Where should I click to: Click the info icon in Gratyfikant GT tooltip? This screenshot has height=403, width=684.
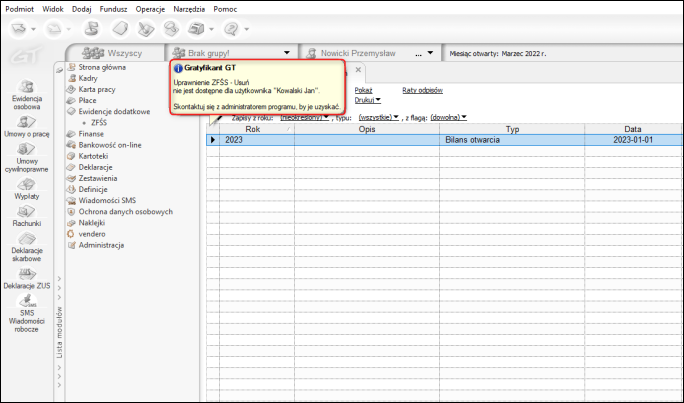178,68
